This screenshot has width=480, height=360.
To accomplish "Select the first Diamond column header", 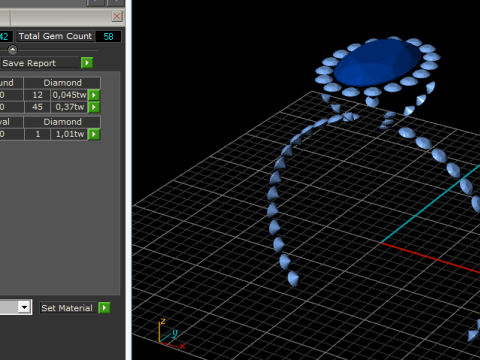I will coord(62,83).
